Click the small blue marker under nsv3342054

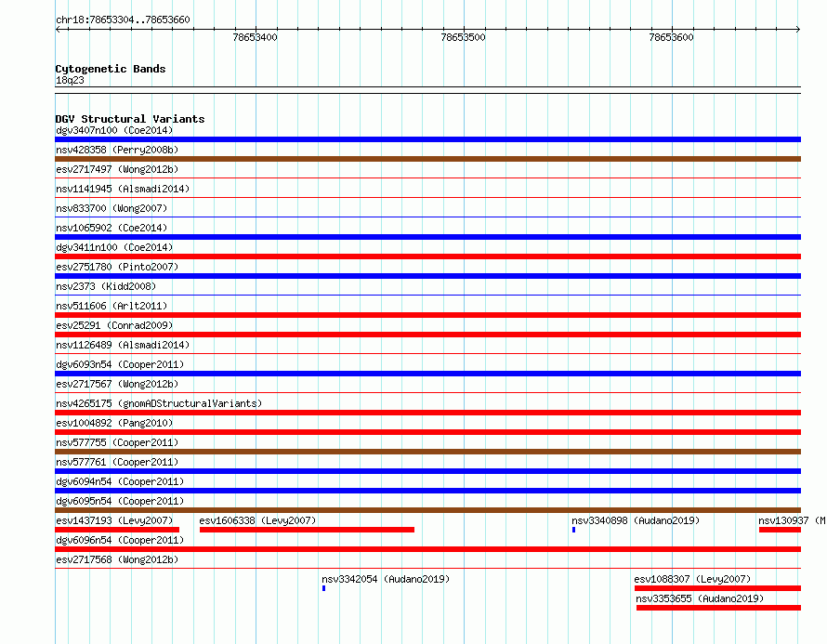(x=324, y=588)
